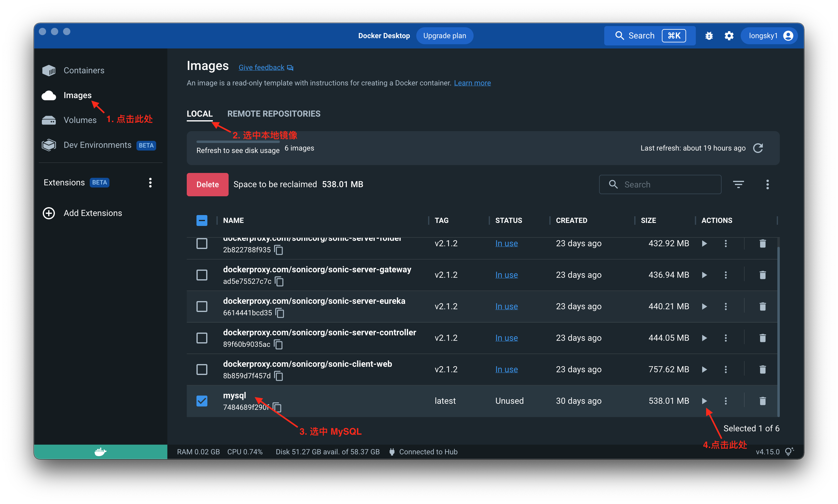Refresh the disk usage with refresh icon

758,148
